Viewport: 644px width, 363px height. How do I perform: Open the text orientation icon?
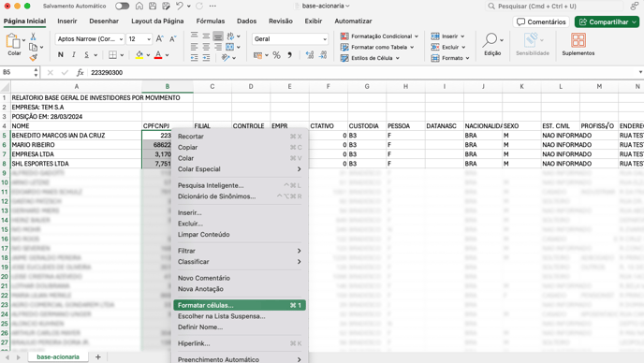pyautogui.click(x=226, y=58)
